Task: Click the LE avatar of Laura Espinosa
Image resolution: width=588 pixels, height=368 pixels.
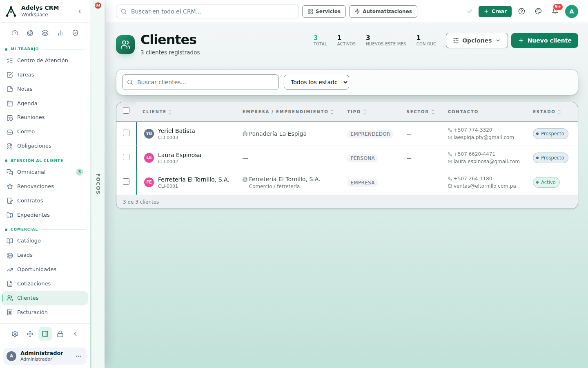Action: pyautogui.click(x=149, y=158)
